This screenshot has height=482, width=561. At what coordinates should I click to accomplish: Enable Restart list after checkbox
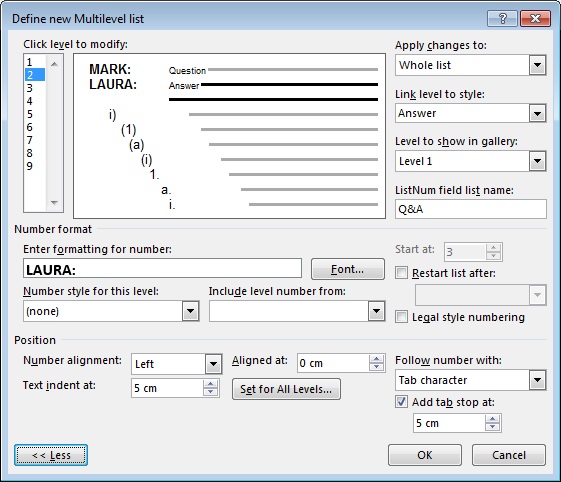401,273
